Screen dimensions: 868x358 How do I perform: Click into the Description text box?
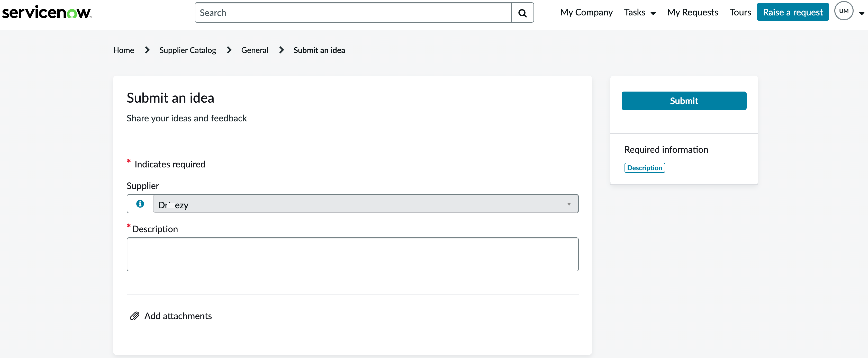coord(352,254)
